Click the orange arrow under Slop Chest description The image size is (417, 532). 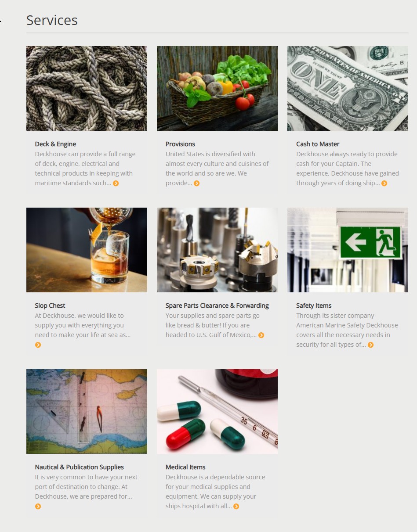click(x=38, y=345)
